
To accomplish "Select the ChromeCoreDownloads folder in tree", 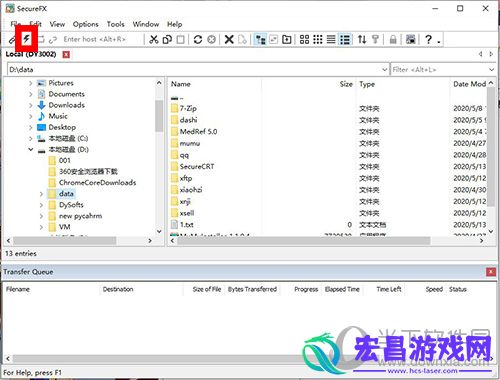I will click(97, 182).
